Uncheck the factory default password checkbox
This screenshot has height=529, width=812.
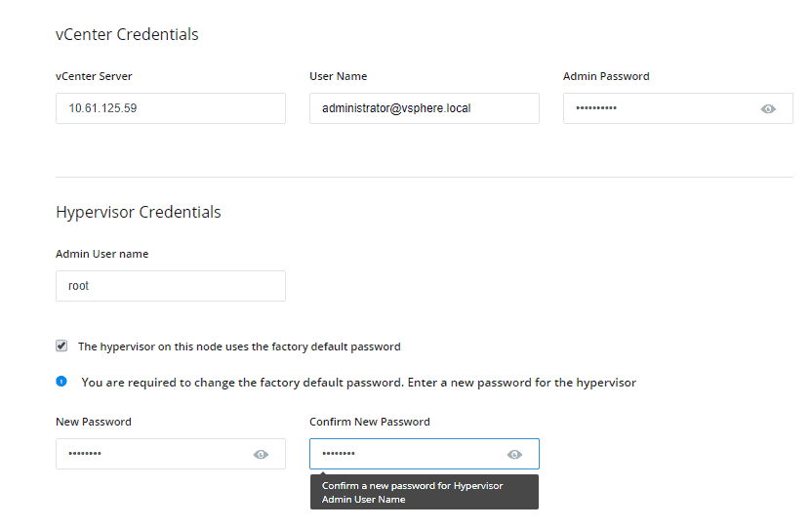pyautogui.click(x=61, y=346)
